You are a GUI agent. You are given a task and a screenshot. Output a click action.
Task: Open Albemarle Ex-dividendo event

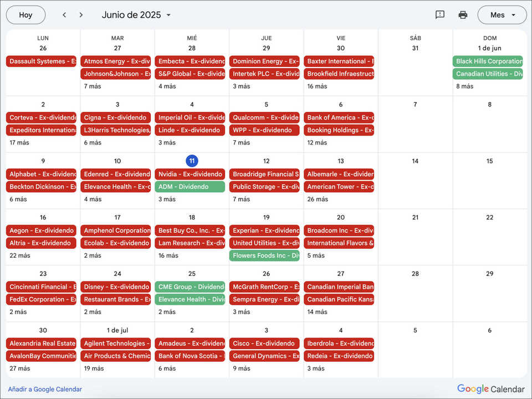click(339, 174)
